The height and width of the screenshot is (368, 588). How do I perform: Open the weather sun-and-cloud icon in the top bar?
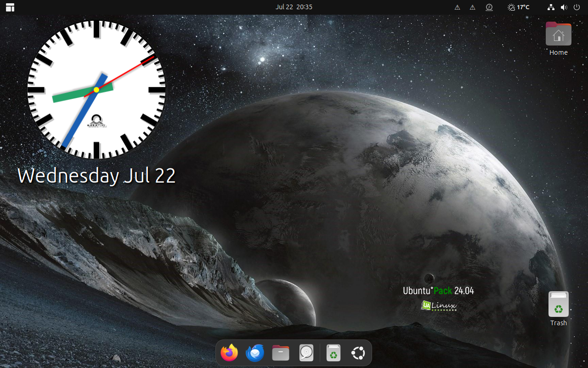click(511, 7)
